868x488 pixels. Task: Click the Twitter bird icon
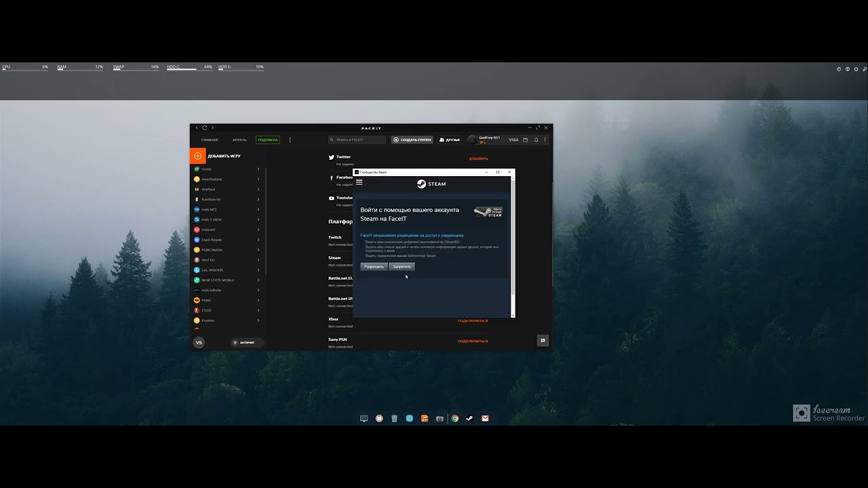point(332,157)
